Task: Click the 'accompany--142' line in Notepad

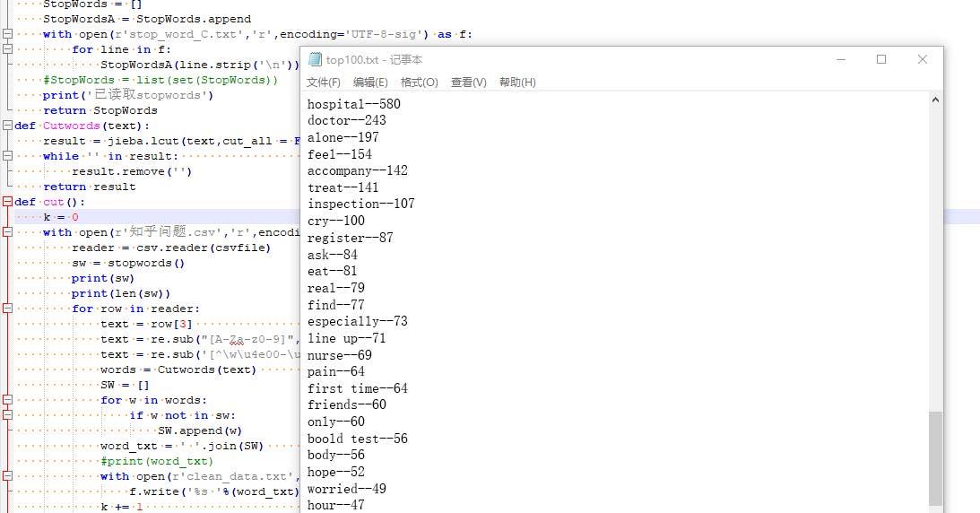Action: [358, 170]
